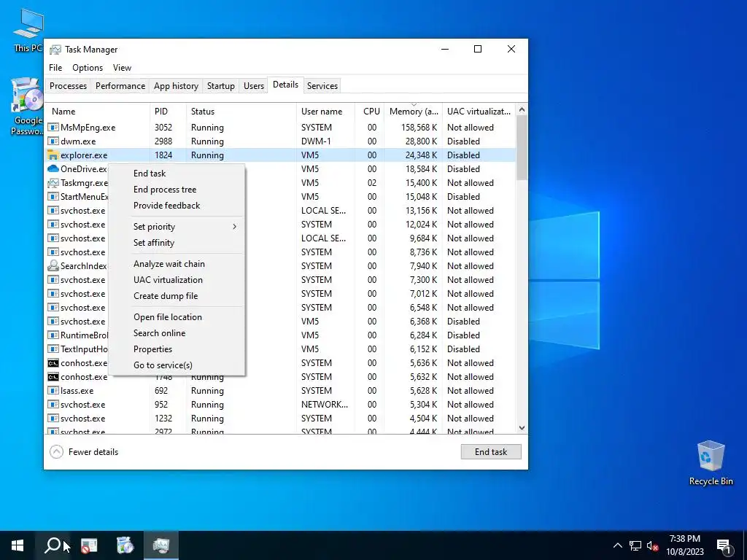This screenshot has height=560, width=747.
Task: Switch to the App history tab
Action: point(176,86)
